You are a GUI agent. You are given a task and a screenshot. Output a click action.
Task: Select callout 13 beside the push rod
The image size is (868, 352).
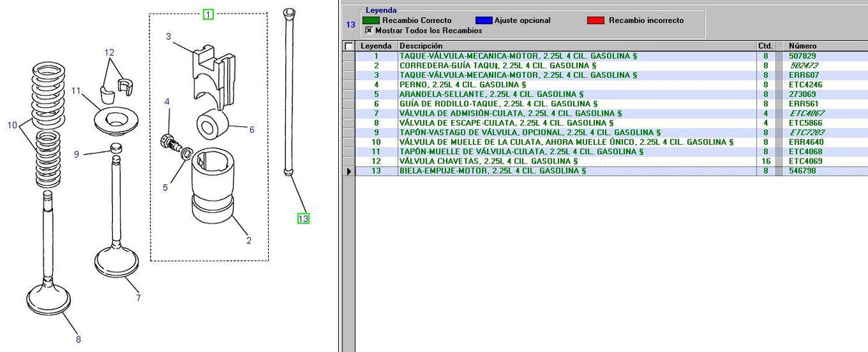click(x=303, y=218)
